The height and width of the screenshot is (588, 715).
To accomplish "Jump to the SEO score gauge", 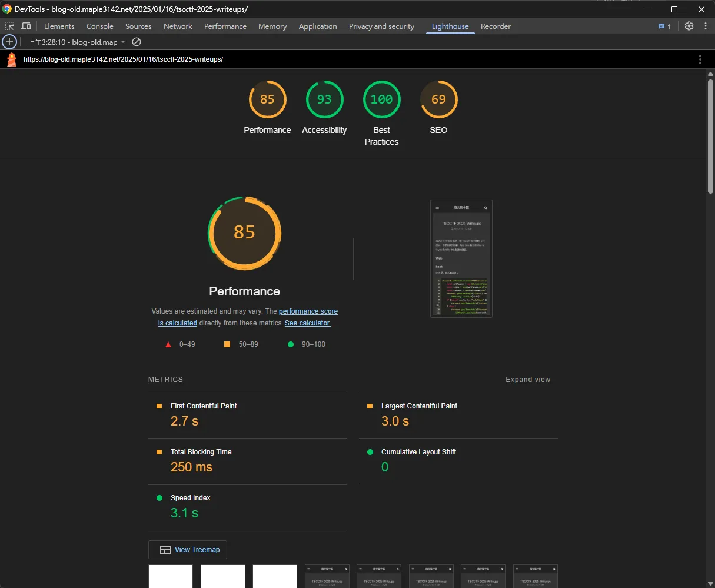I will pos(438,100).
